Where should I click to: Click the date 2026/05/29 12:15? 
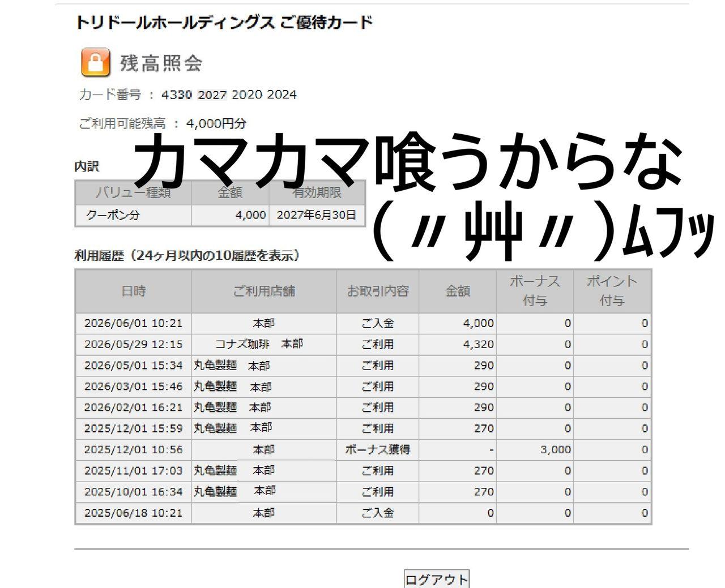tap(134, 344)
